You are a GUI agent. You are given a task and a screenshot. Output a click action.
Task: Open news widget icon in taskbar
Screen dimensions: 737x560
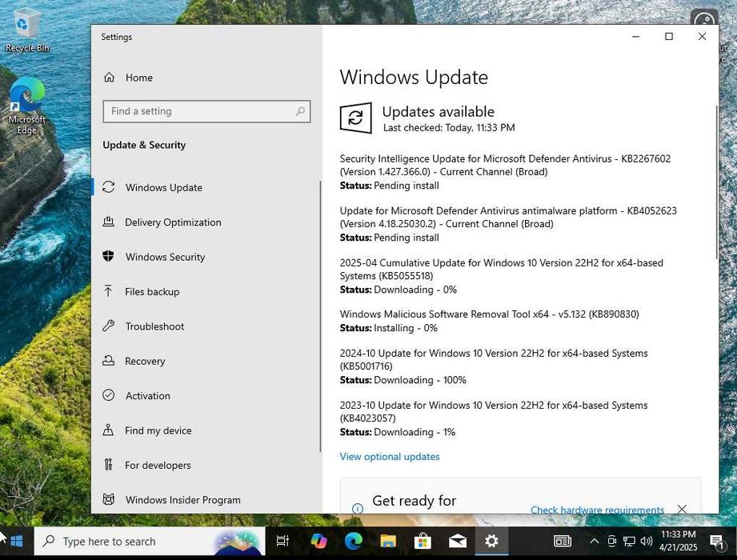(562, 542)
